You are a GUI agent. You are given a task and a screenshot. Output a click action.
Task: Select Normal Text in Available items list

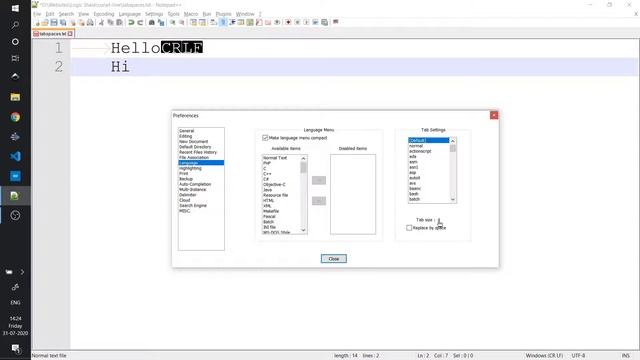pyautogui.click(x=281, y=158)
